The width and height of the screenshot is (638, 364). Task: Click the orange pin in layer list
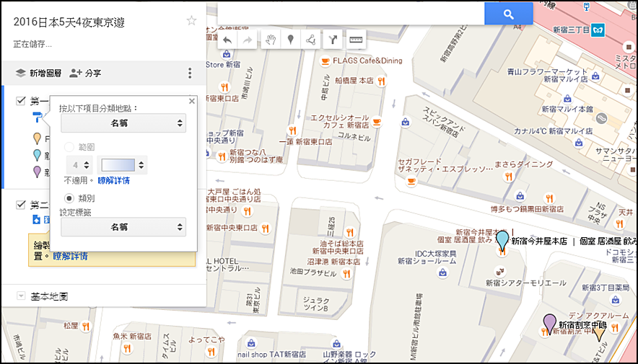pos(37,138)
